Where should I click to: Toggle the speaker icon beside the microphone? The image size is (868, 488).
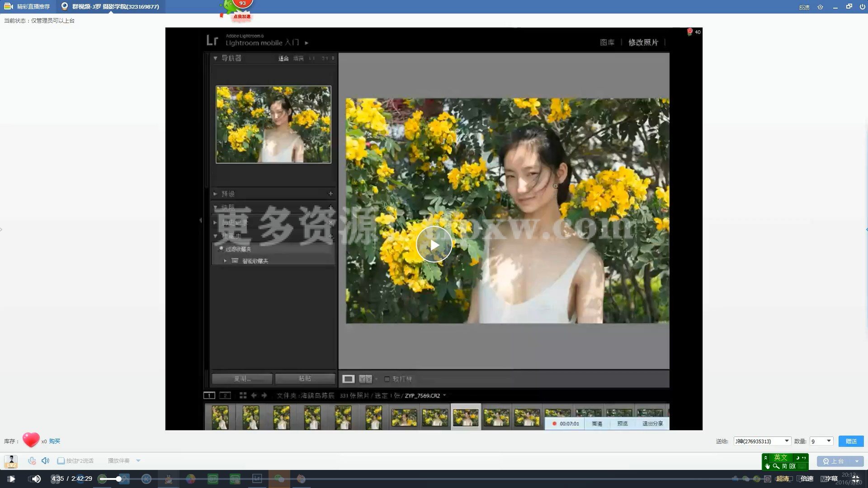pos(45,460)
